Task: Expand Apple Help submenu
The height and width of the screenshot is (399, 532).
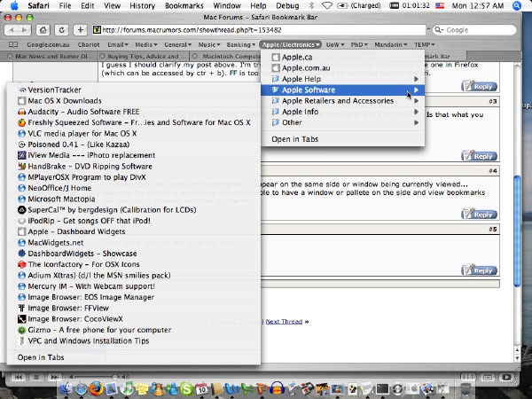Action: 342,79
